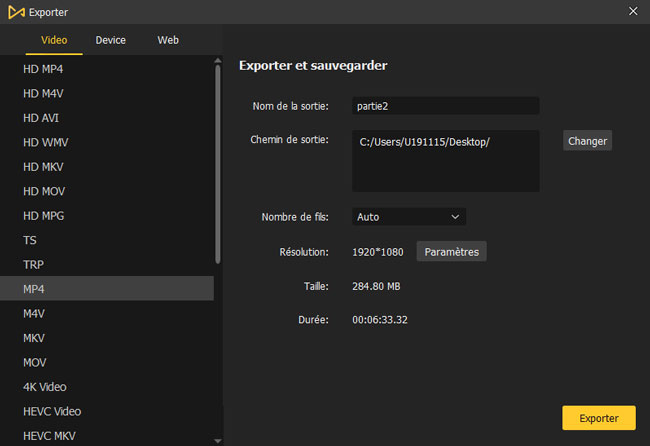The width and height of the screenshot is (650, 446).
Task: Select HEVC Video format option
Action: click(x=52, y=411)
